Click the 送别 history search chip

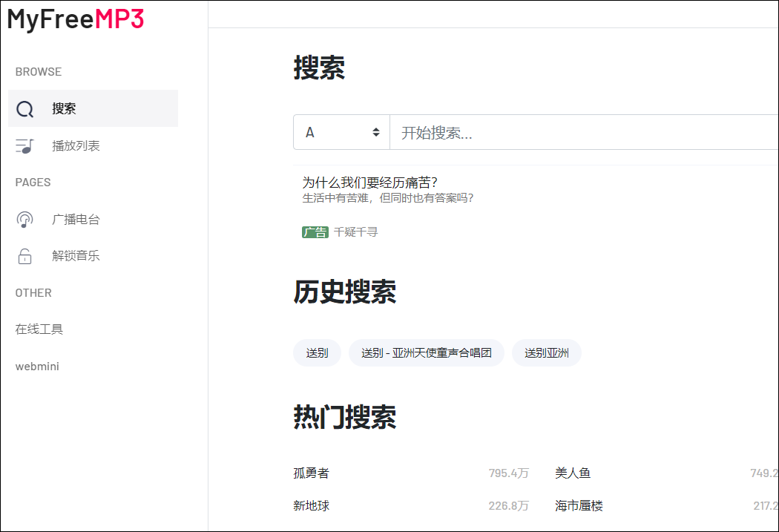(x=317, y=353)
